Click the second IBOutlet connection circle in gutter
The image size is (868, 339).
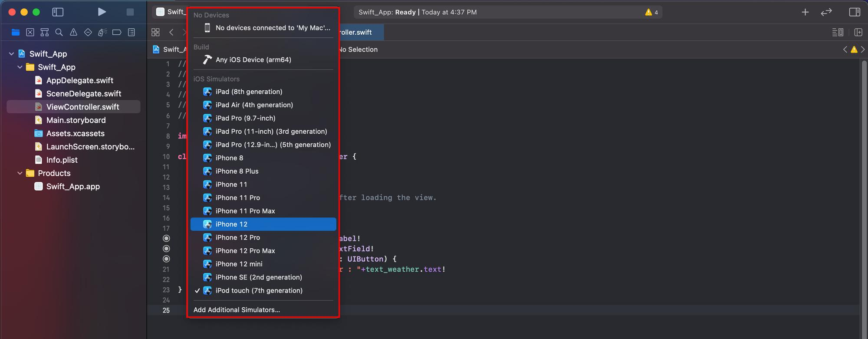point(166,249)
